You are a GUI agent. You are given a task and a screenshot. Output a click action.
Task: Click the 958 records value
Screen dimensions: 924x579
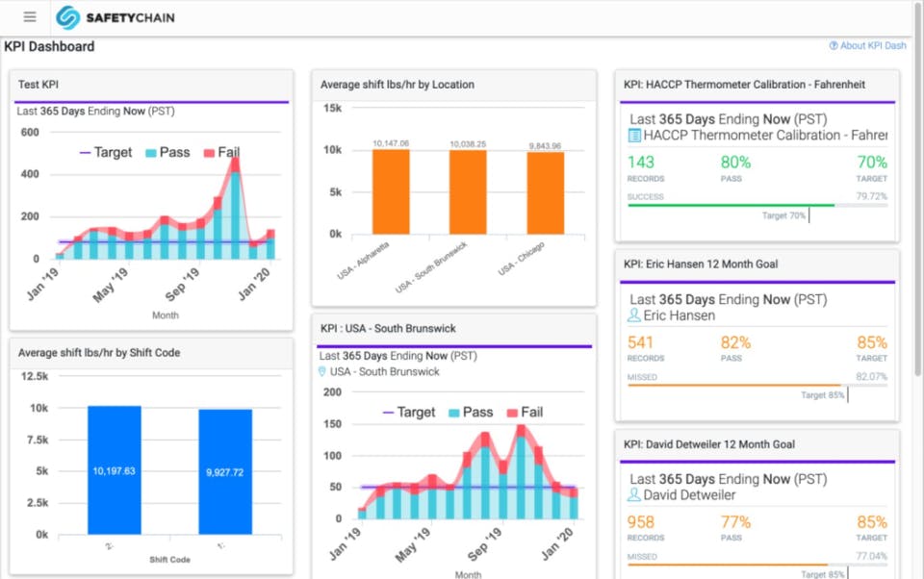point(641,522)
